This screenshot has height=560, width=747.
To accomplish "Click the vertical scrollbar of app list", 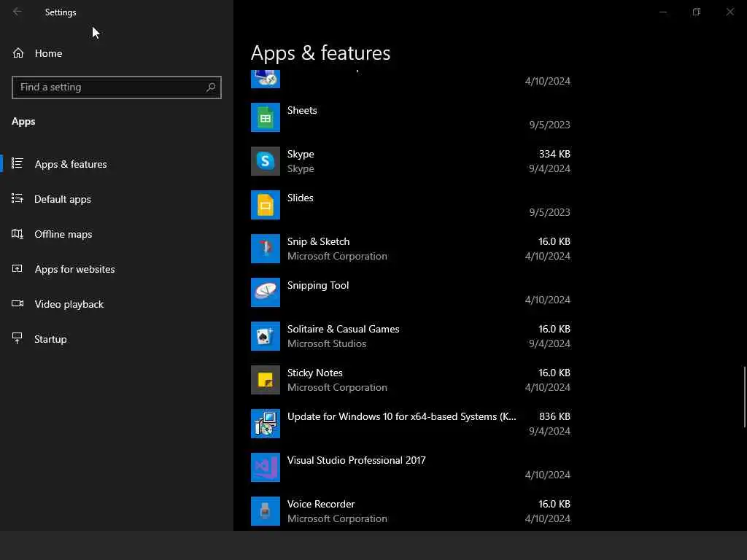I will point(744,397).
